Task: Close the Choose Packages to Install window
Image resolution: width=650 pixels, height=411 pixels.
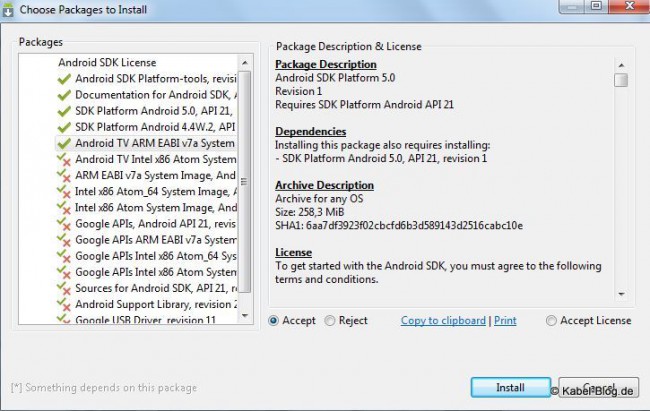Action: coord(630,6)
